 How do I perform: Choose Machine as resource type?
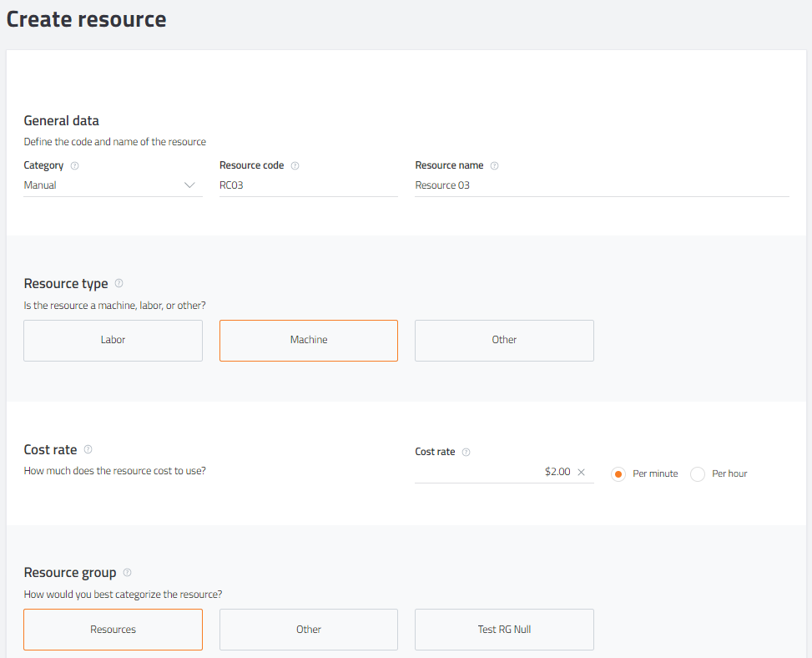click(x=309, y=341)
